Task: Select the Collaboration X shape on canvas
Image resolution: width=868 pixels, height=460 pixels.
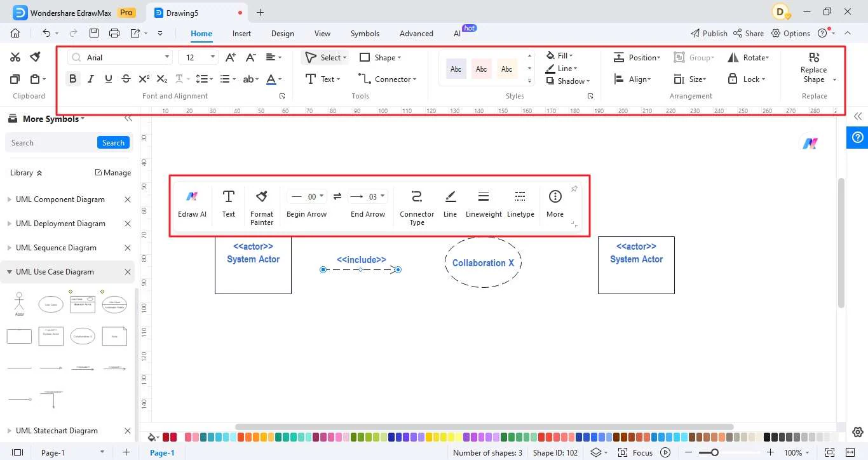Action: 483,262
